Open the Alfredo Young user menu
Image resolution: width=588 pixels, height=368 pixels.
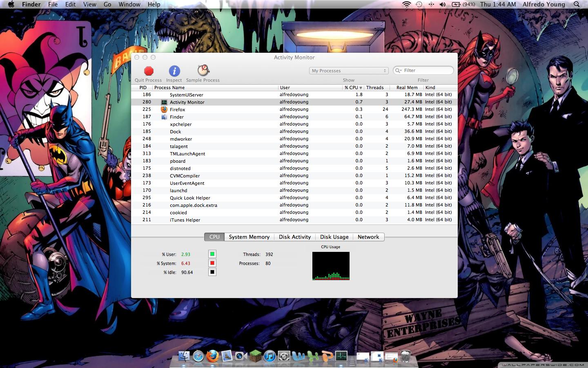coord(544,4)
